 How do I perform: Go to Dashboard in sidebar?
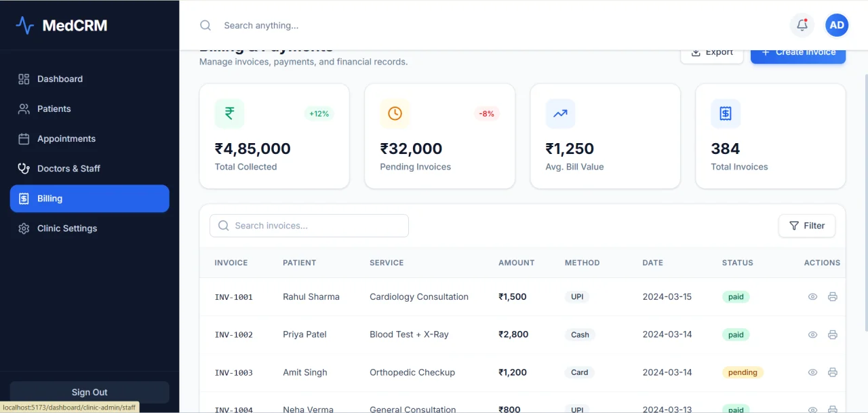pyautogui.click(x=90, y=79)
